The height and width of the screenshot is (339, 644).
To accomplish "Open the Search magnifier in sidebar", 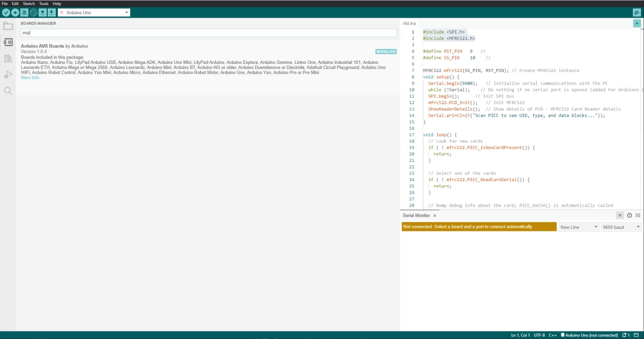I will point(8,91).
